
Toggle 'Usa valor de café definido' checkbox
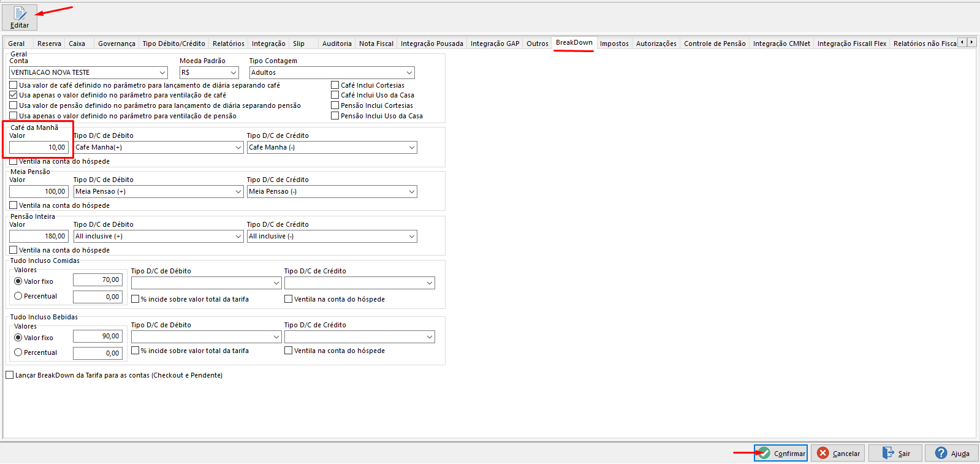pyautogui.click(x=13, y=85)
